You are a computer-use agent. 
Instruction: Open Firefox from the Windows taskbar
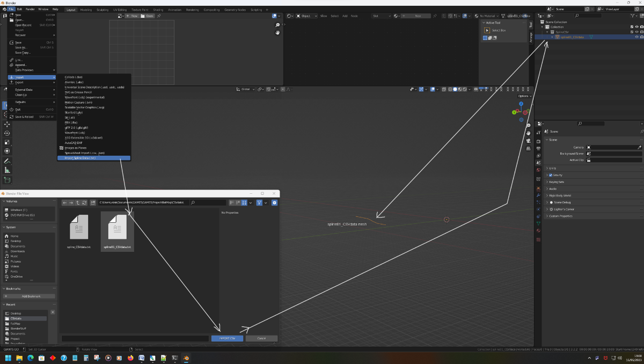130,358
